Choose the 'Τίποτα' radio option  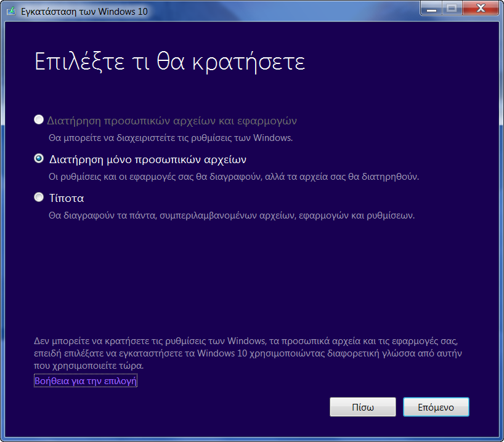click(39, 197)
